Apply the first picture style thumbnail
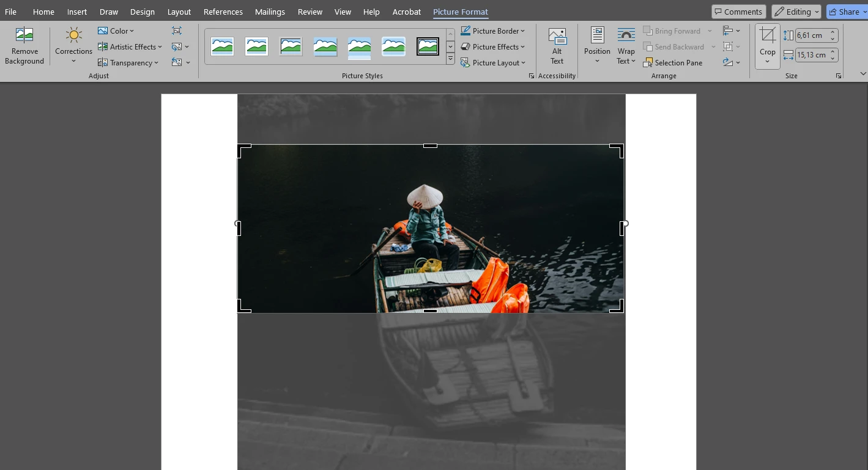This screenshot has height=470, width=868. [x=222, y=46]
